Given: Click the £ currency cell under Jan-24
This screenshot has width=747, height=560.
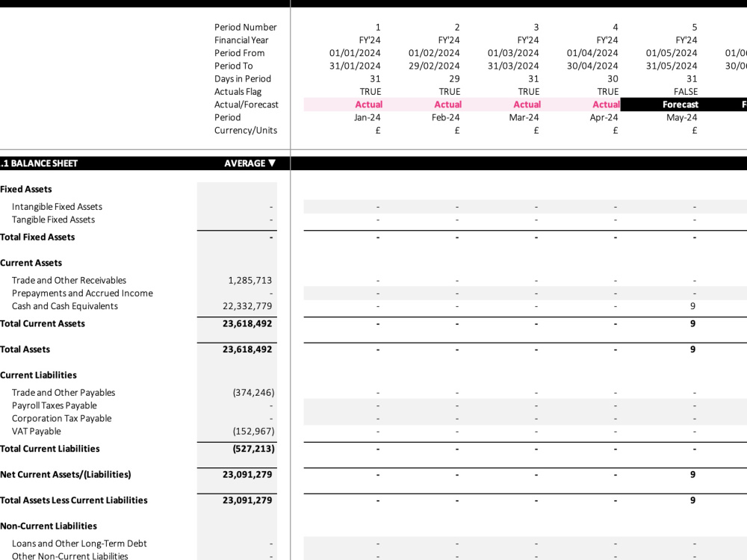Looking at the screenshot, I should (x=378, y=131).
